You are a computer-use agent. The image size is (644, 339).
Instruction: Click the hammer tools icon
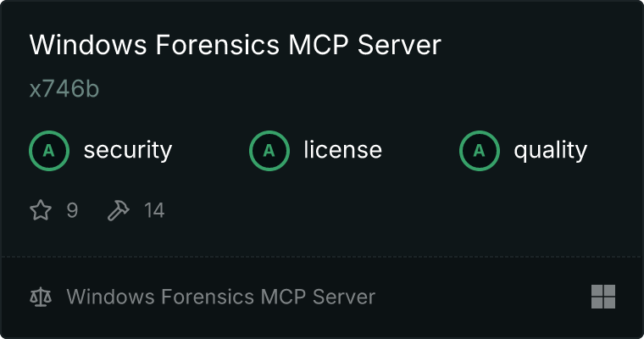[x=119, y=210]
